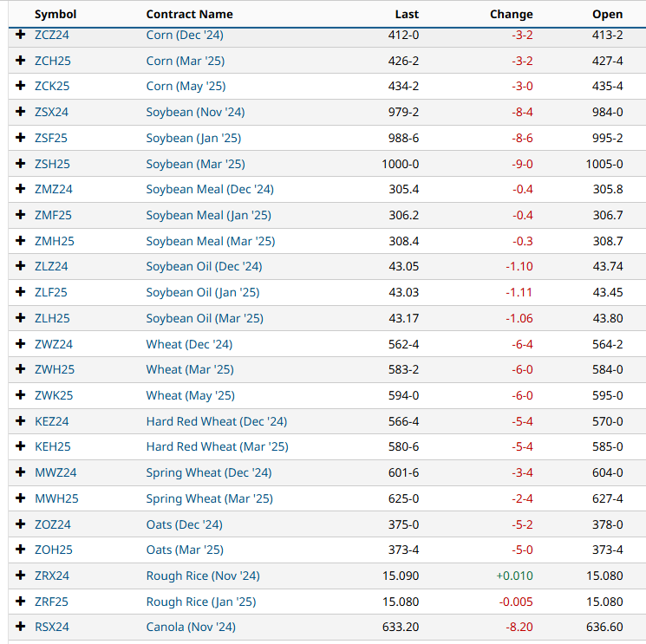Open Soybean Oil (Mar '25) contract link
The image size is (646, 644).
205,318
